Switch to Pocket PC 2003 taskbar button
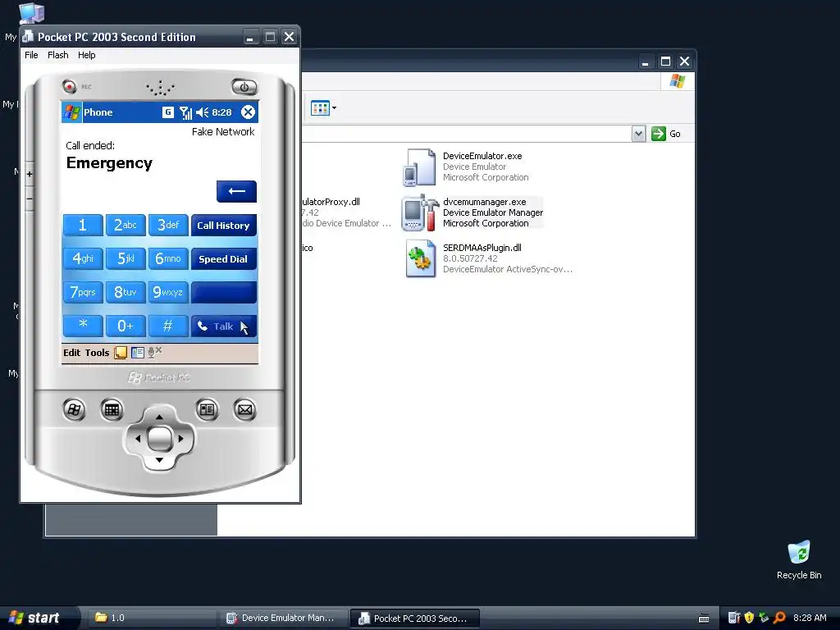The width and height of the screenshot is (840, 630). pos(414,619)
